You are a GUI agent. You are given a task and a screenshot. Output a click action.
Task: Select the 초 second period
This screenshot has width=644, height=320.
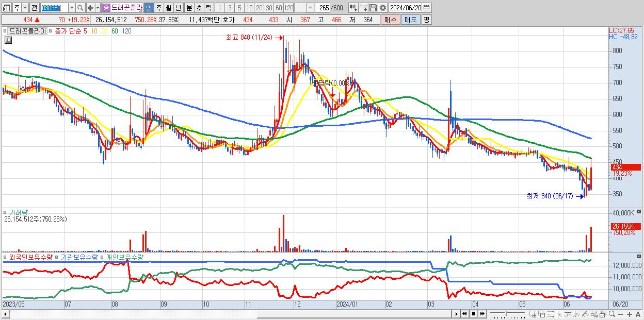coord(199,8)
